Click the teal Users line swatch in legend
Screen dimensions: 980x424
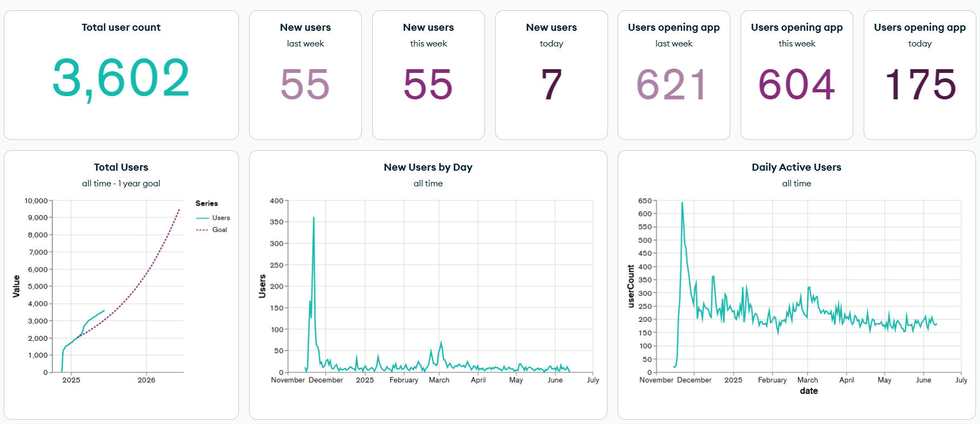pyautogui.click(x=202, y=218)
